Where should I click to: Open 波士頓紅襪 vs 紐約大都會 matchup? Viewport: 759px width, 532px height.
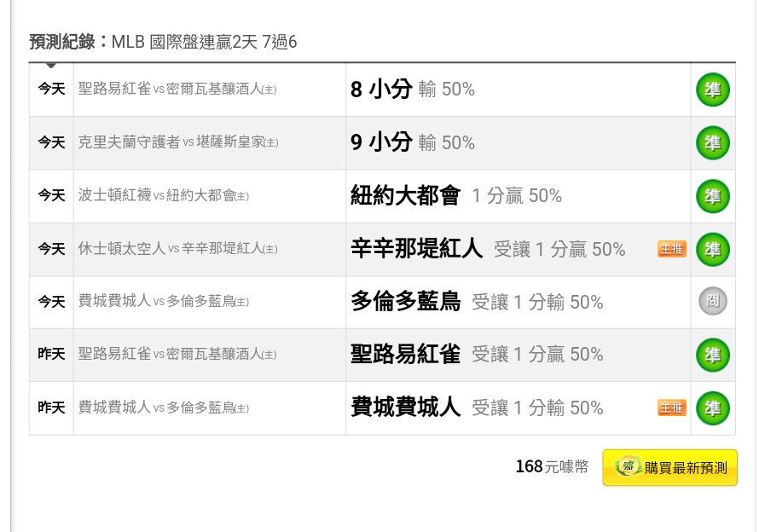[x=164, y=195]
